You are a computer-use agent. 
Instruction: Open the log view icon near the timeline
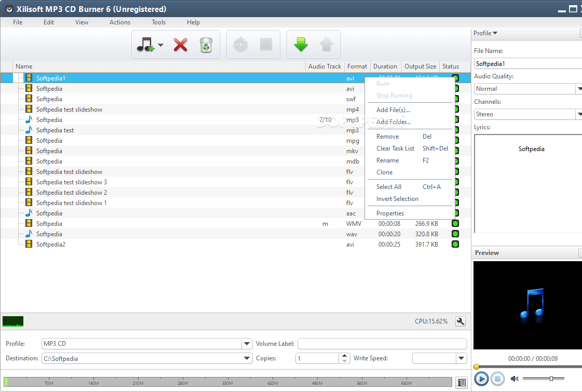462,382
